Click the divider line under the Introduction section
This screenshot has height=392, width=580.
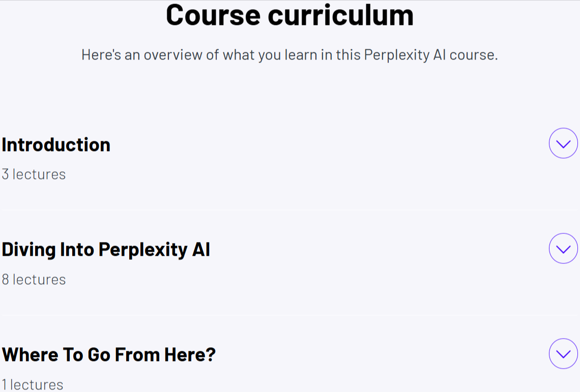pyautogui.click(x=289, y=210)
